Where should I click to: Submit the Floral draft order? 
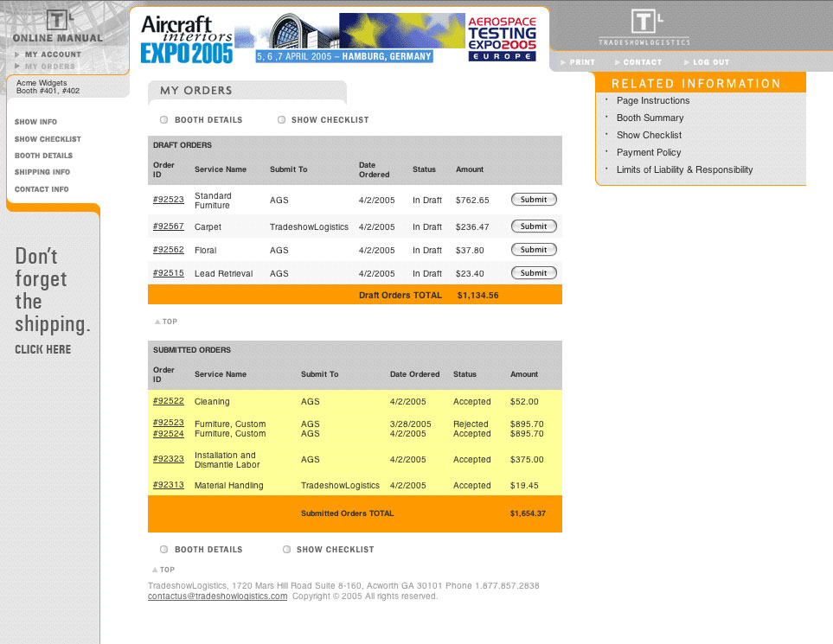[x=534, y=250]
